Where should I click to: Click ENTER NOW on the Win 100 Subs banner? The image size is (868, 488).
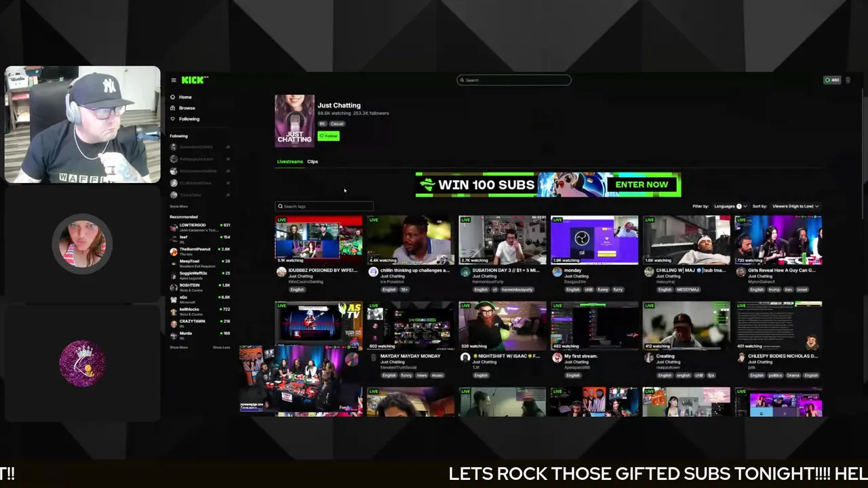click(642, 184)
